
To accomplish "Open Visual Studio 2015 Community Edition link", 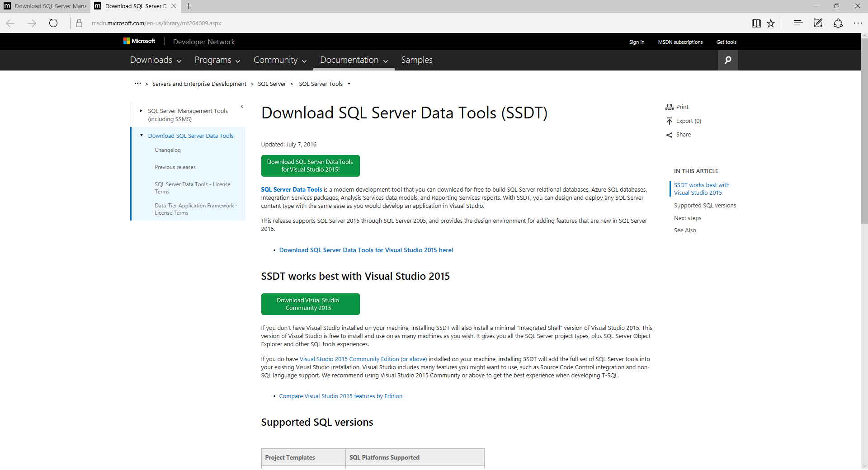I will click(x=363, y=359).
